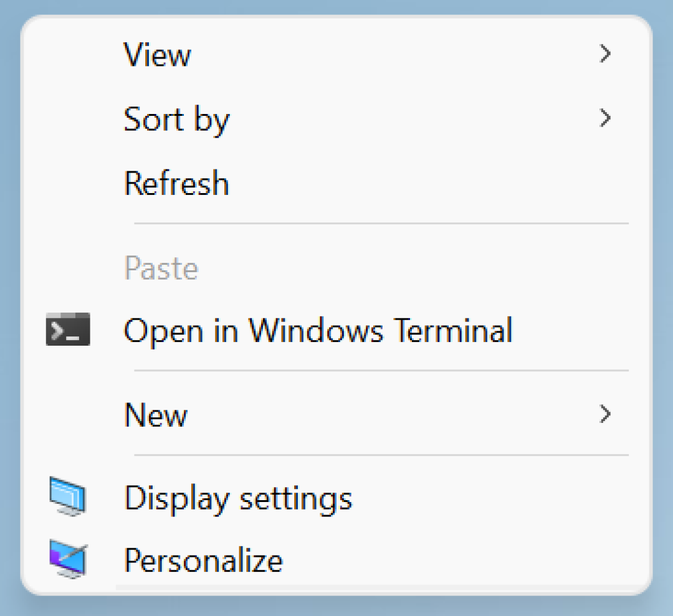This screenshot has height=616, width=673.
Task: Open Display settings
Action: 336,498
